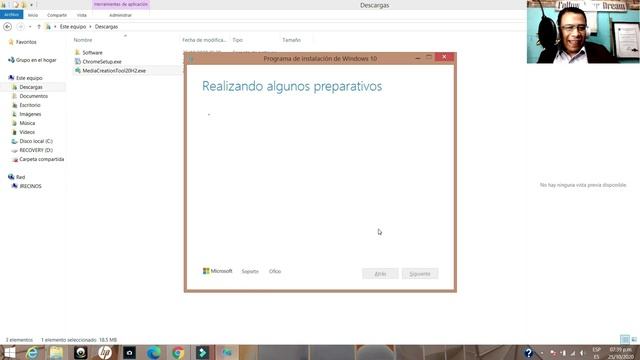Click the help question mark tray icon
Image resolution: width=640 pixels, height=360 pixels.
point(528,353)
